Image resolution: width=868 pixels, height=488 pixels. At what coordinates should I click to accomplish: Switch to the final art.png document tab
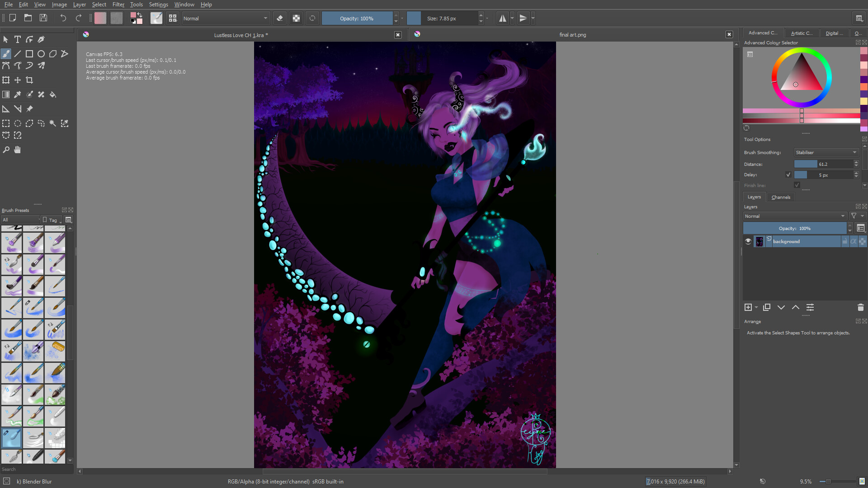[572, 35]
